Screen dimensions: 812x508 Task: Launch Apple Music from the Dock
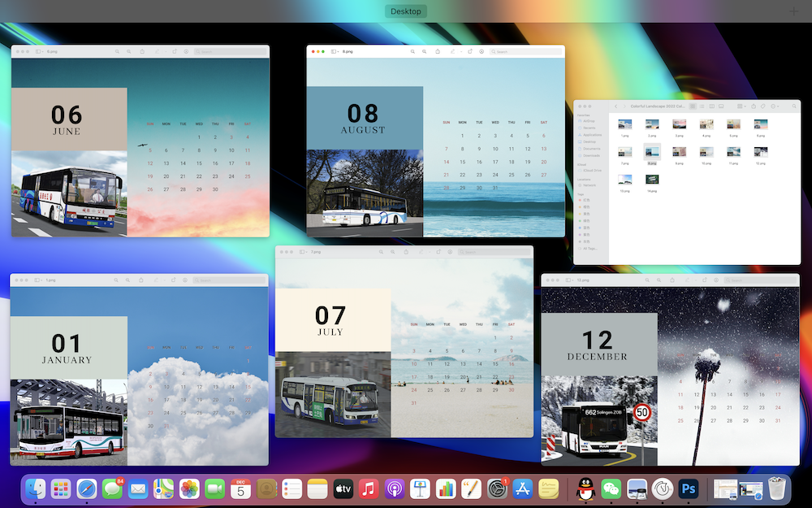[x=369, y=488]
